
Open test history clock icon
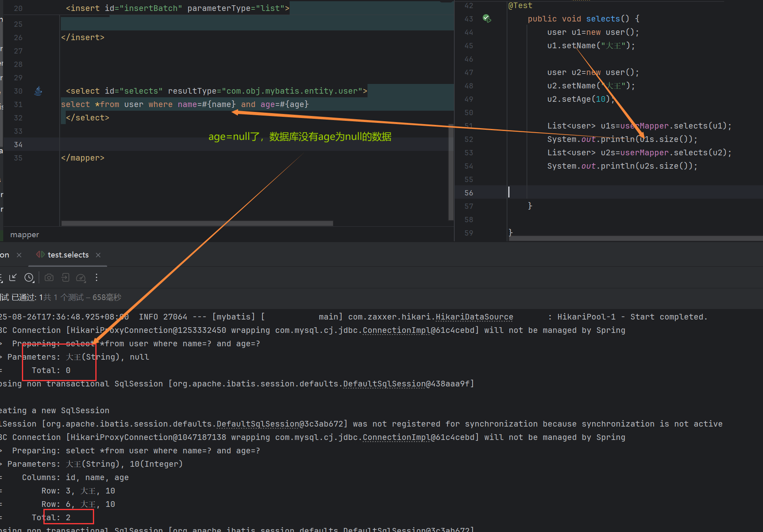click(29, 277)
